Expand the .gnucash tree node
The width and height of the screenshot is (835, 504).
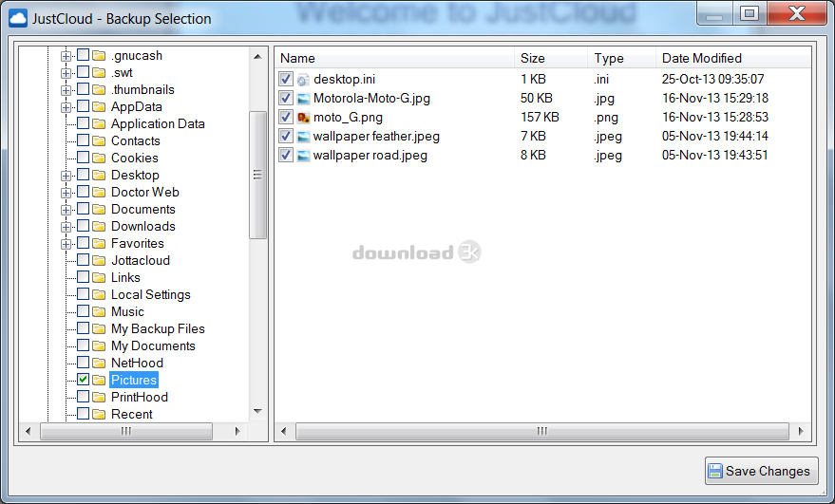66,56
